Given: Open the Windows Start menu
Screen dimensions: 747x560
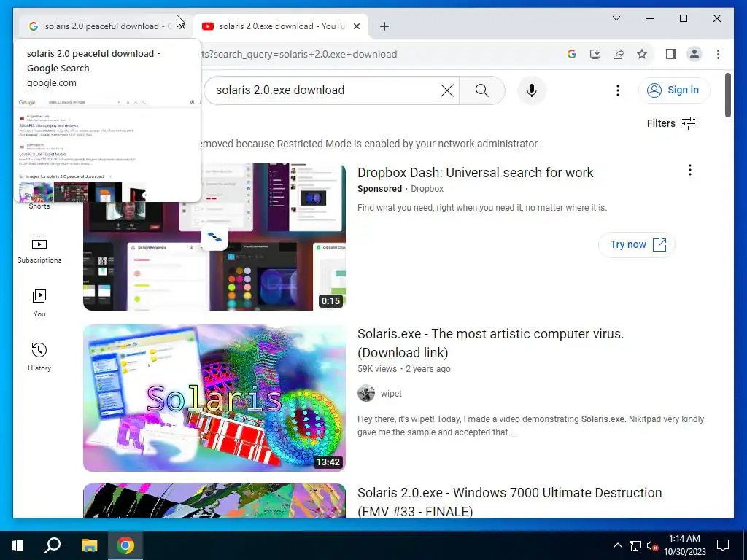Looking at the screenshot, I should (18, 545).
